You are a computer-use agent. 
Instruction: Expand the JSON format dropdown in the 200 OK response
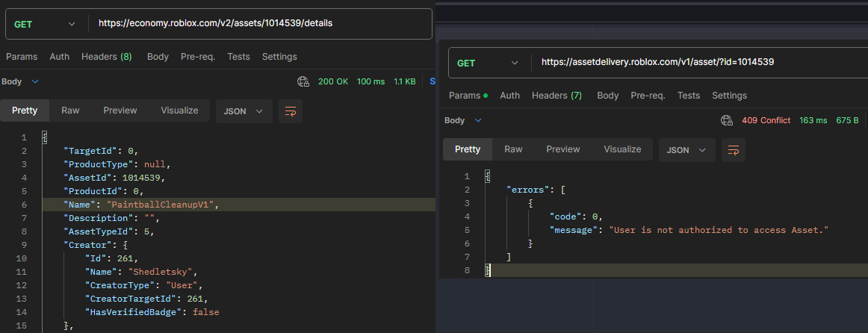pos(244,111)
